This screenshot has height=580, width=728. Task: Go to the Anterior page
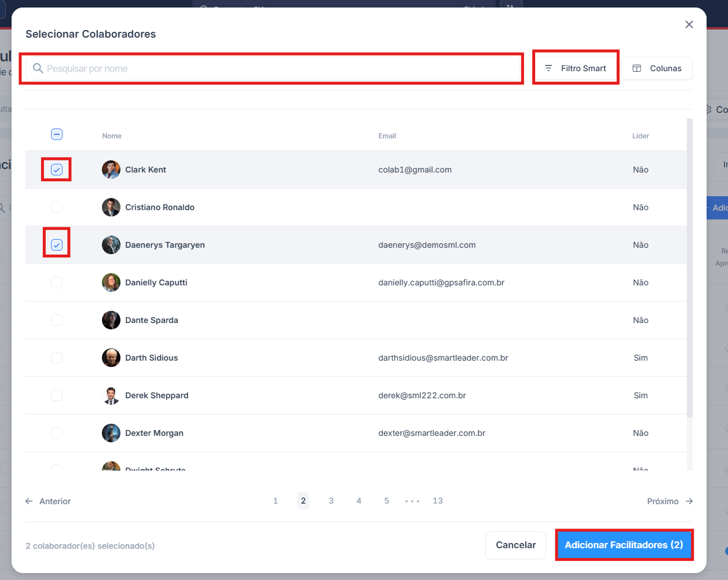tap(49, 501)
